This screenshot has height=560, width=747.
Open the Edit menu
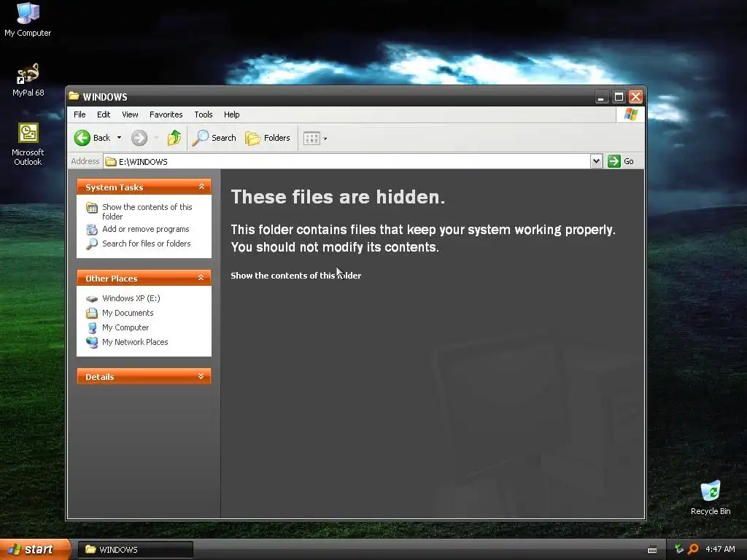coord(104,114)
